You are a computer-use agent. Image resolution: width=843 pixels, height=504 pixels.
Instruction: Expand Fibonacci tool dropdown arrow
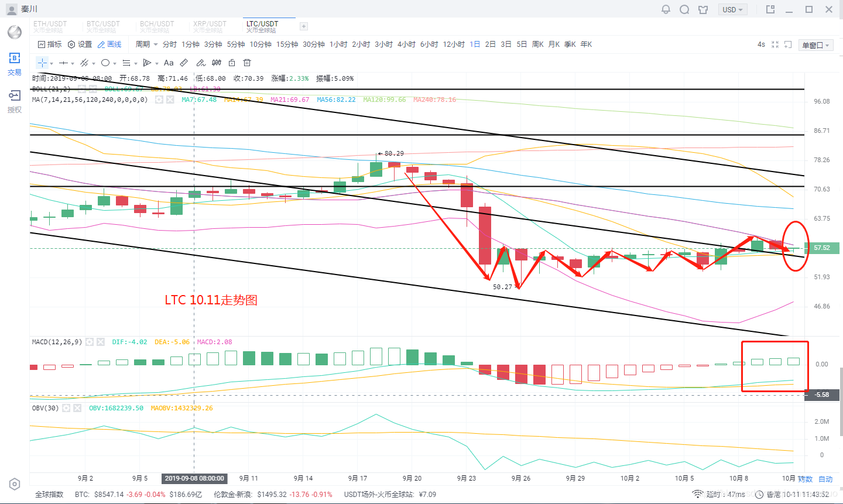coord(136,63)
